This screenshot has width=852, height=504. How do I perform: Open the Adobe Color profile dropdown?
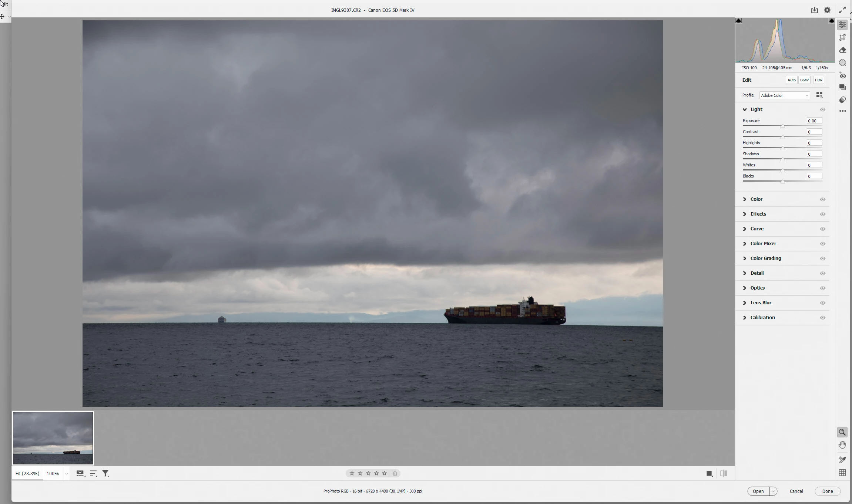point(784,95)
